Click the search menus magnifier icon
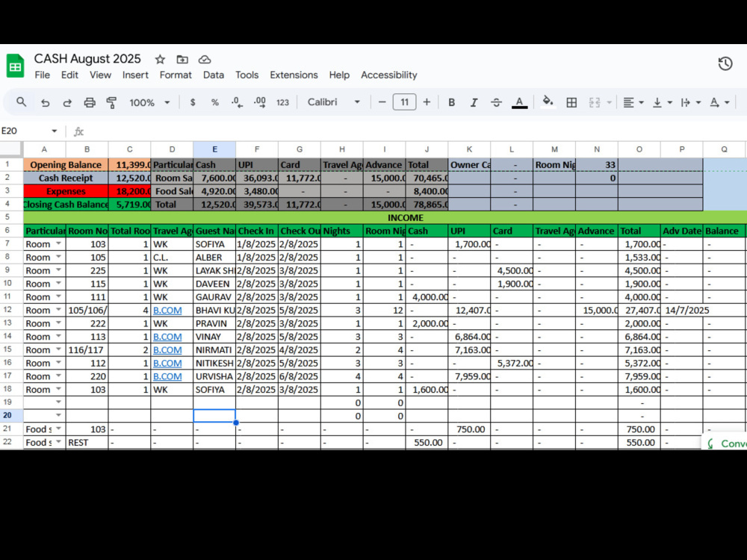The height and width of the screenshot is (560, 747). pos(22,102)
